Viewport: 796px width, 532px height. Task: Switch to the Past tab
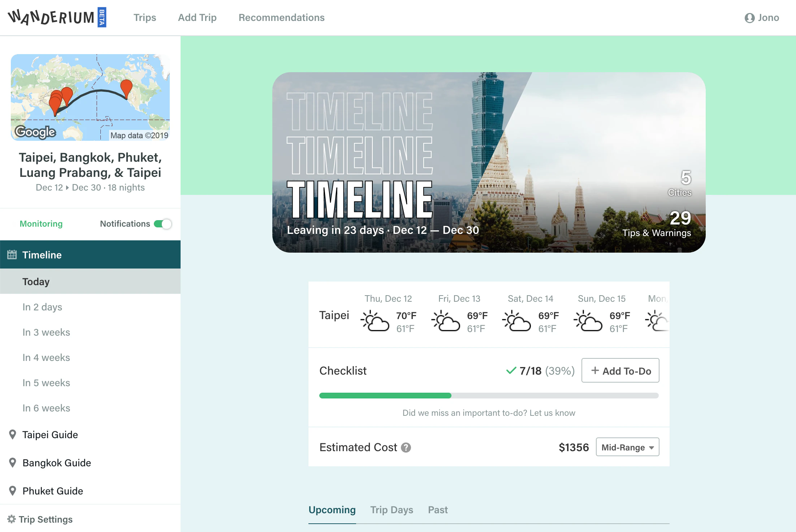[438, 510]
